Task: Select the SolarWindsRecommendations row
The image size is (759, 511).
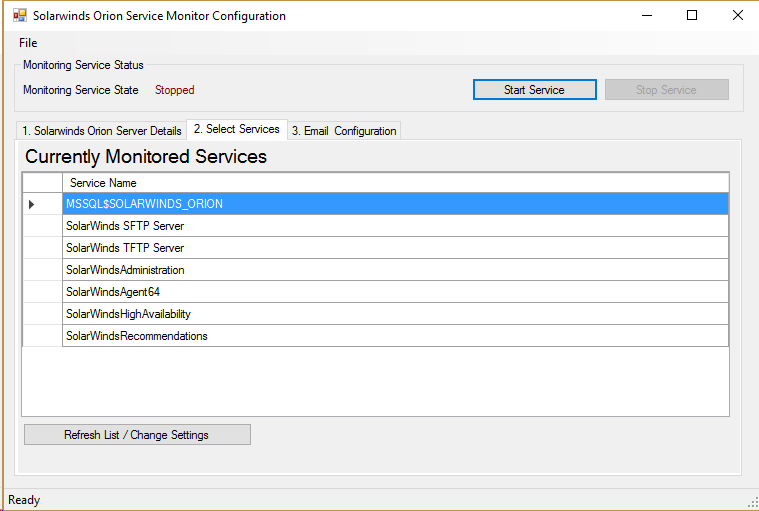Action: coord(395,336)
